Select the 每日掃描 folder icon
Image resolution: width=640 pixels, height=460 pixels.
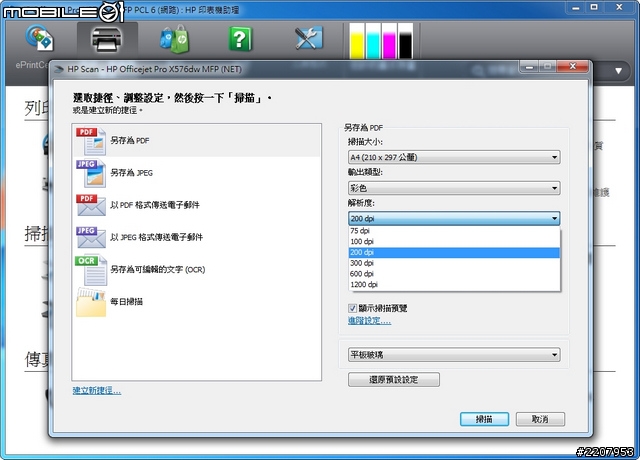click(x=91, y=302)
